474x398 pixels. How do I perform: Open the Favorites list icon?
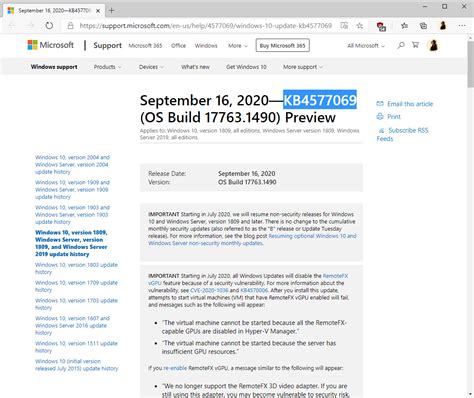click(404, 26)
